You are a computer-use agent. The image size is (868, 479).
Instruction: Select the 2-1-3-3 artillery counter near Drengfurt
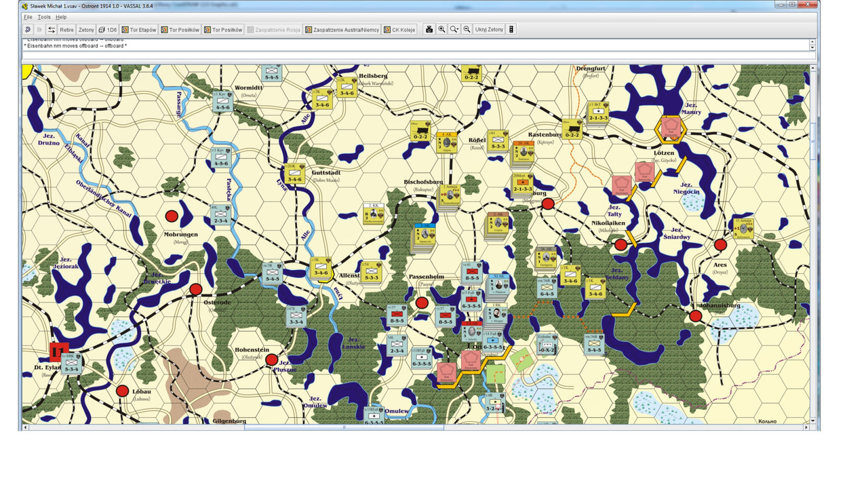click(597, 113)
